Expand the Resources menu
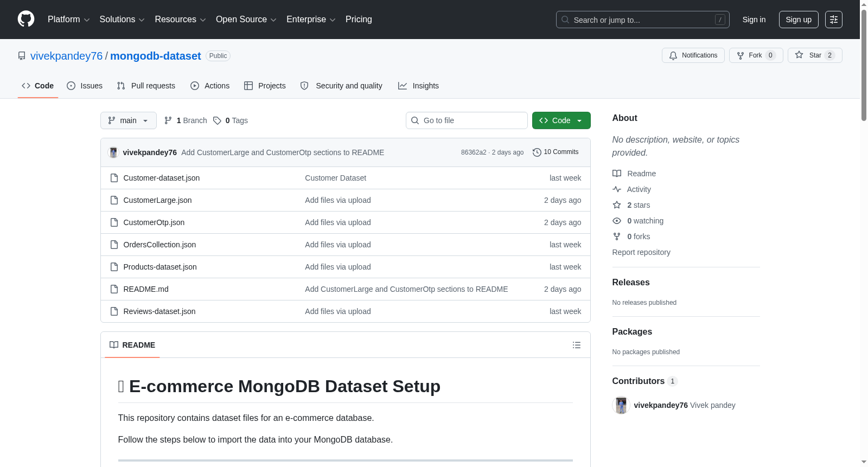868x467 pixels. (180, 20)
